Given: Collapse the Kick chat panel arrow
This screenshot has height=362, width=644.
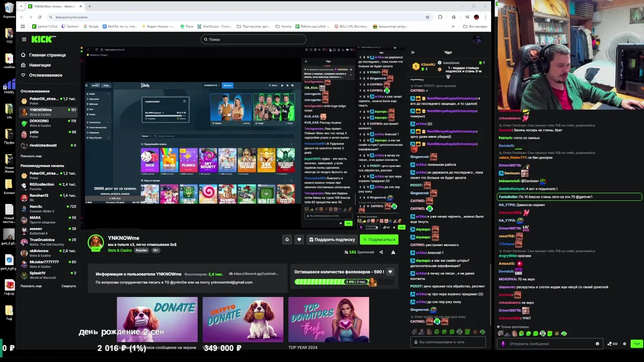Looking at the screenshot, I should pyautogui.click(x=413, y=52).
